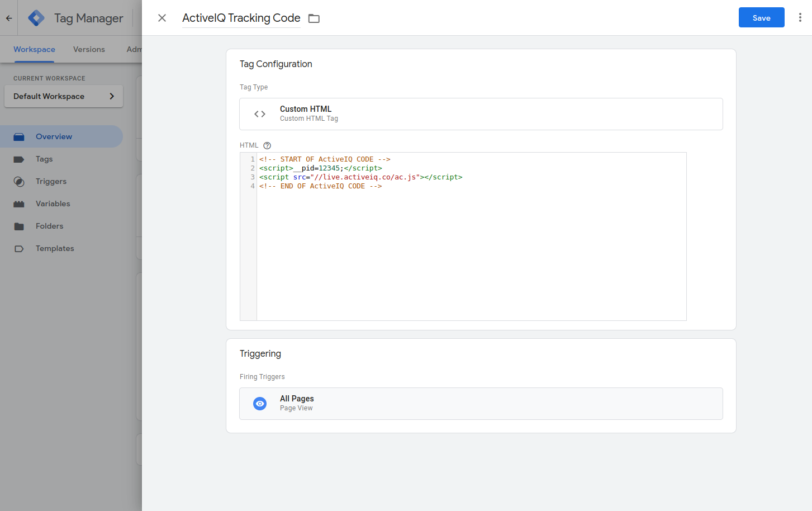This screenshot has width=812, height=511.
Task: Select the All Pages firing trigger
Action: tap(481, 404)
